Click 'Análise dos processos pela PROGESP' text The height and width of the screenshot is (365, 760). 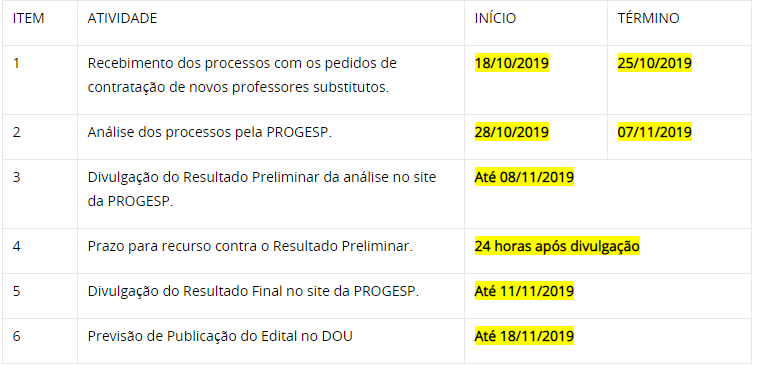(x=209, y=132)
